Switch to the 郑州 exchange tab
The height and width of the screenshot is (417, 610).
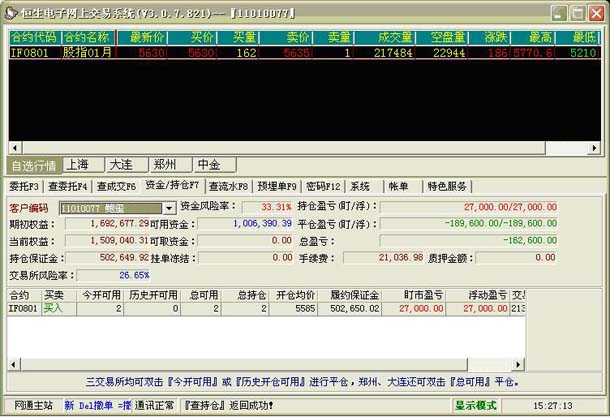(170, 165)
